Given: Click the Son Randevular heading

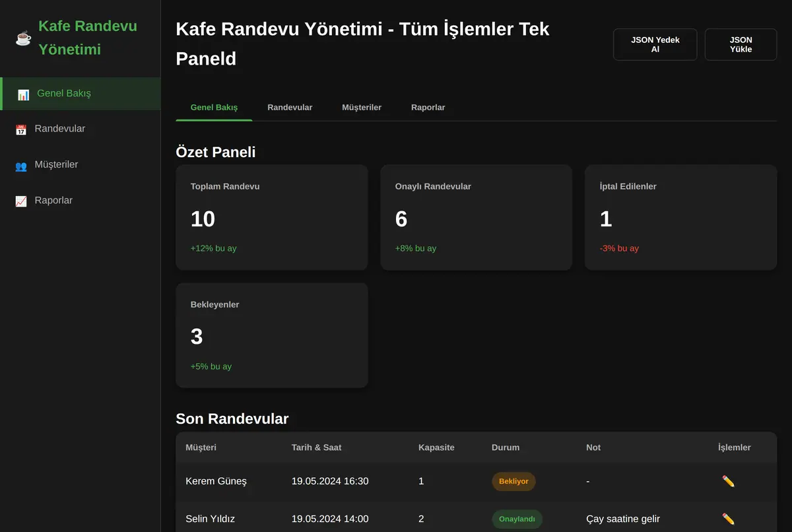Looking at the screenshot, I should tap(232, 418).
